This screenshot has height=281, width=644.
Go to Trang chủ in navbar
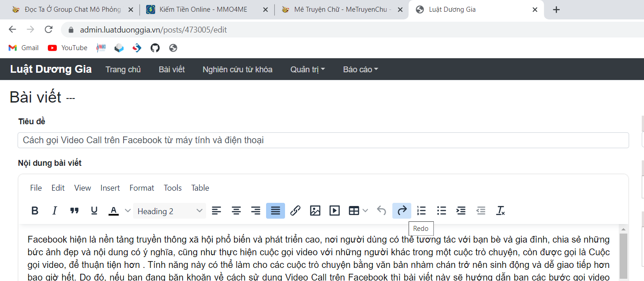click(123, 69)
